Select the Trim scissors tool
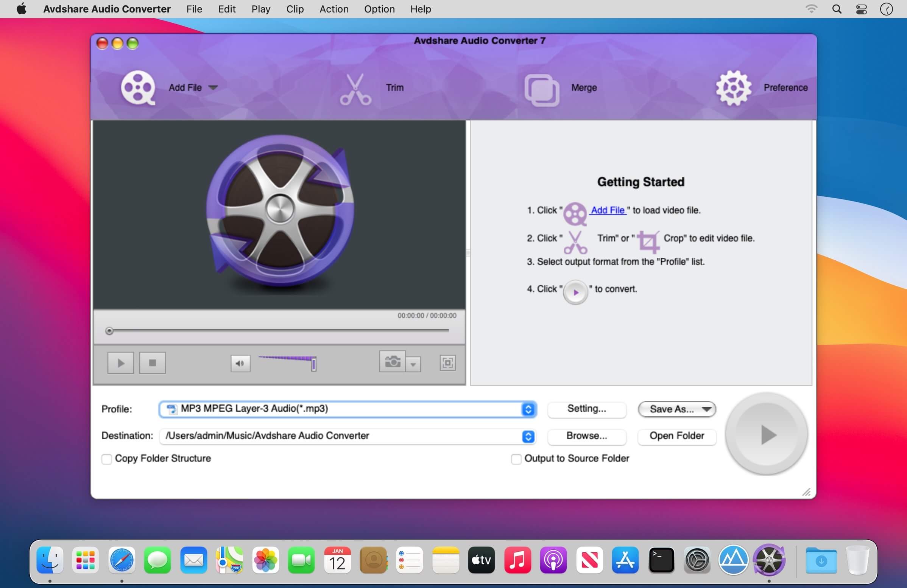The height and width of the screenshot is (588, 907). [x=355, y=89]
